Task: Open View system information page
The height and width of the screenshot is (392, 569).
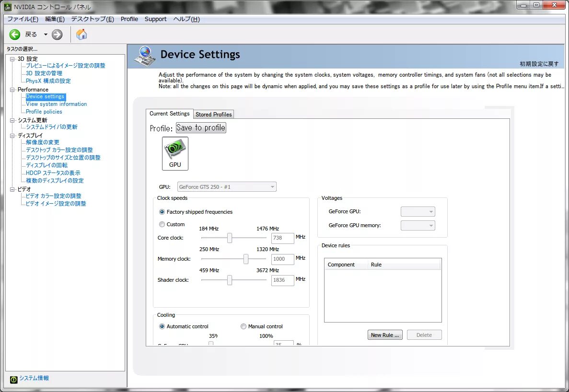Action: click(x=56, y=104)
